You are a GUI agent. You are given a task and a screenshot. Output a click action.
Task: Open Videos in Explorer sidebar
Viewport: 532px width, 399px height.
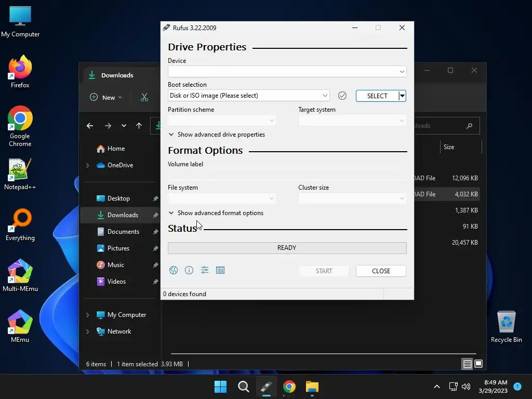click(x=116, y=282)
